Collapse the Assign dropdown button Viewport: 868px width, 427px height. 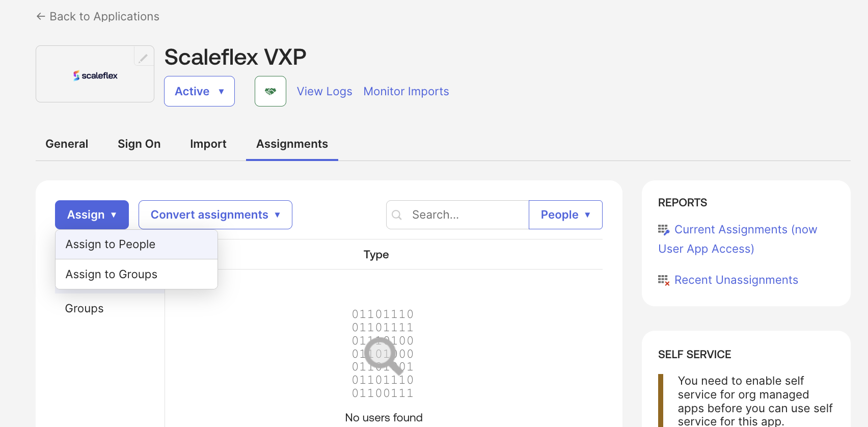click(92, 215)
